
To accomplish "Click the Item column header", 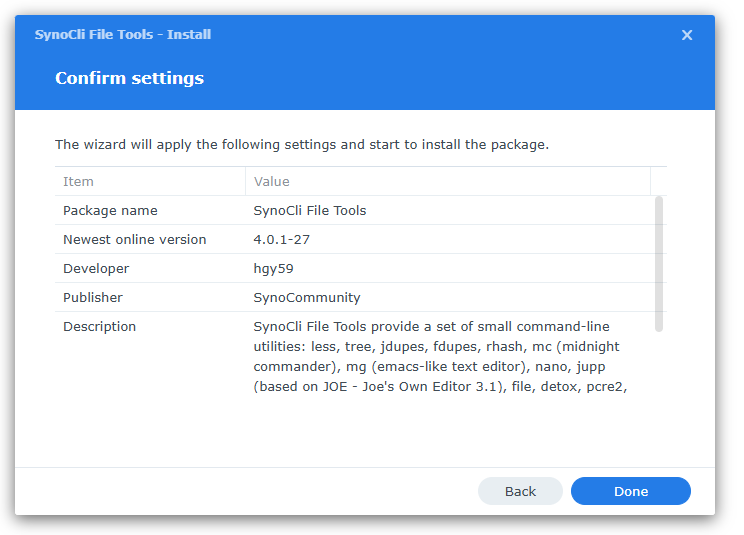I will pyautogui.click(x=79, y=181).
